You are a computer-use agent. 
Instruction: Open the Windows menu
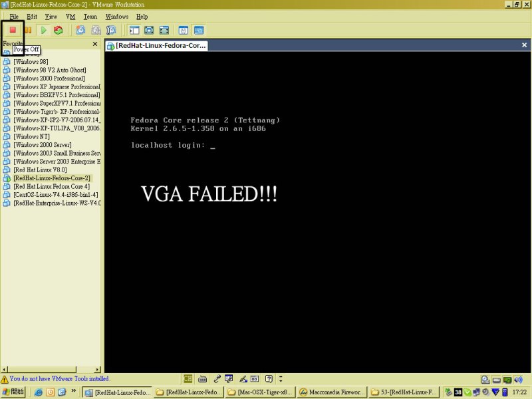tap(117, 17)
